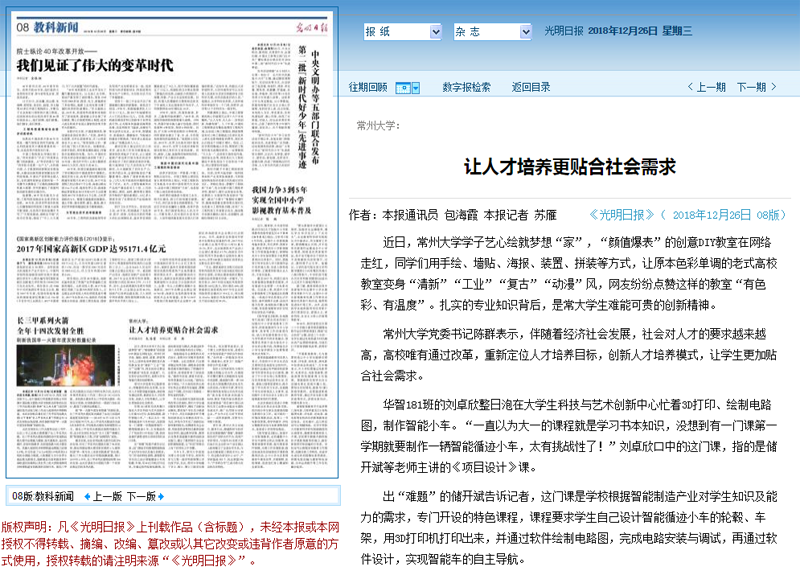Click the author line 本报通讯员 包海霞
Screen dimensions: 800x575
pos(430,215)
